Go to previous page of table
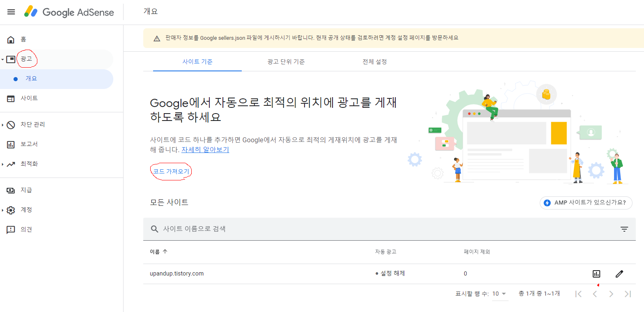This screenshot has height=312, width=644. pos(595,294)
